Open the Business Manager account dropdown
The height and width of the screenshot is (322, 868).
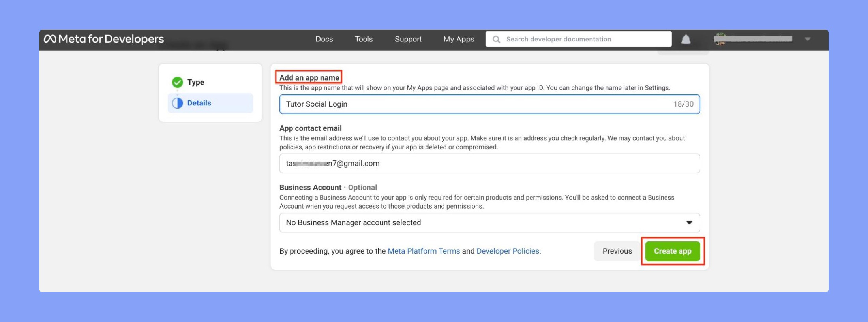point(489,222)
